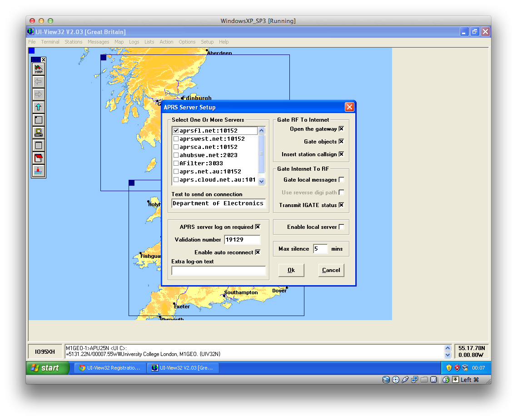Toggle Open the gateway checkbox

tap(341, 129)
